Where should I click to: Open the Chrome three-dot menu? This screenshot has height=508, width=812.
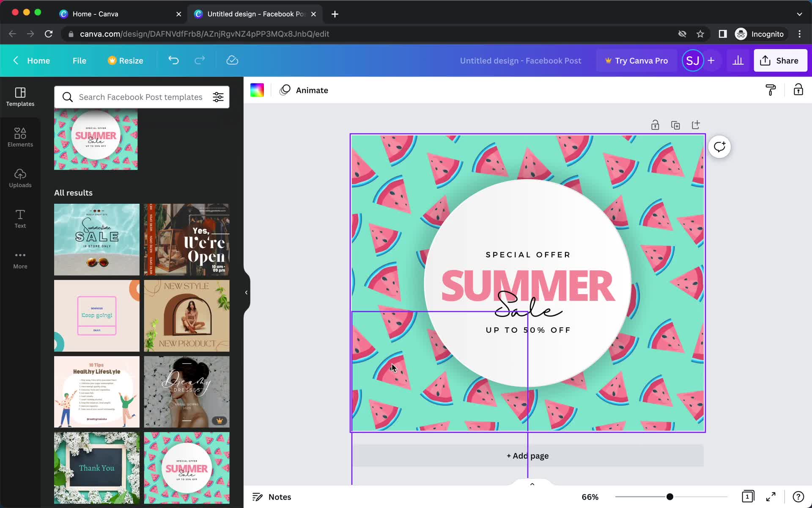(799, 34)
